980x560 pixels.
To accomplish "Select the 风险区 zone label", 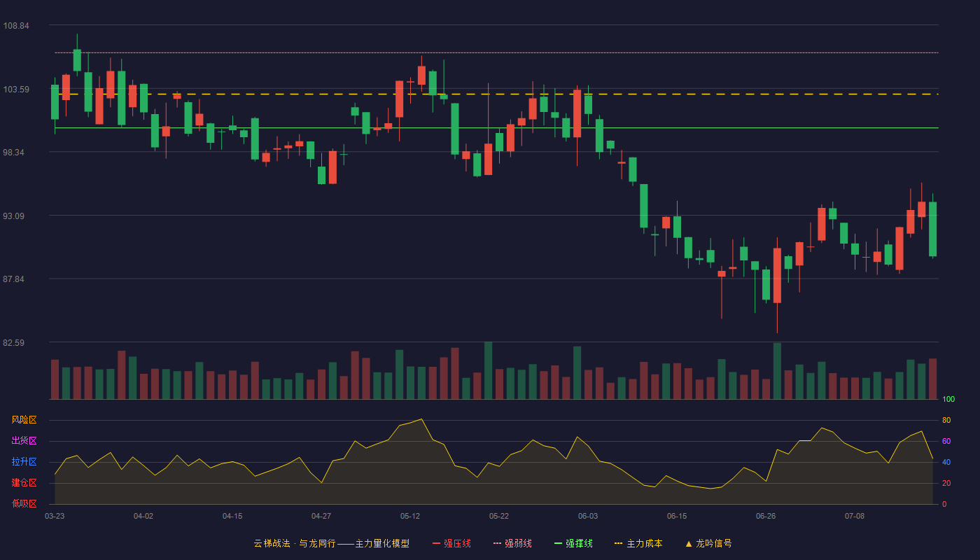I will 24,420.
